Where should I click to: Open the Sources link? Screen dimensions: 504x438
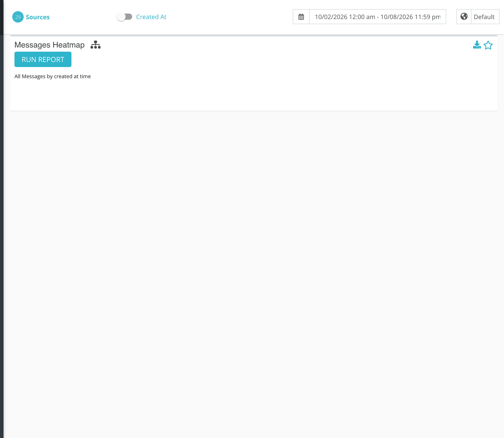38,17
